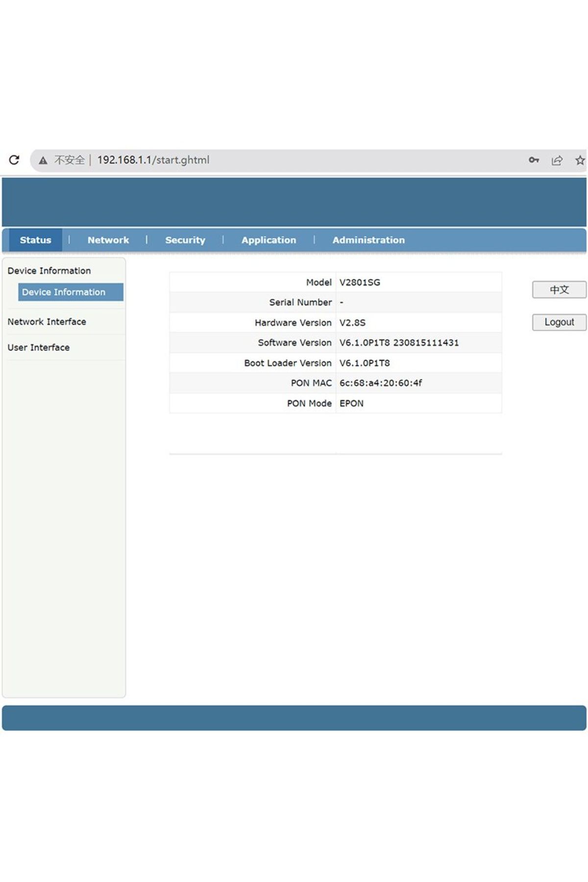Bookmark this page with the star icon
This screenshot has width=588, height=882.
tap(580, 160)
